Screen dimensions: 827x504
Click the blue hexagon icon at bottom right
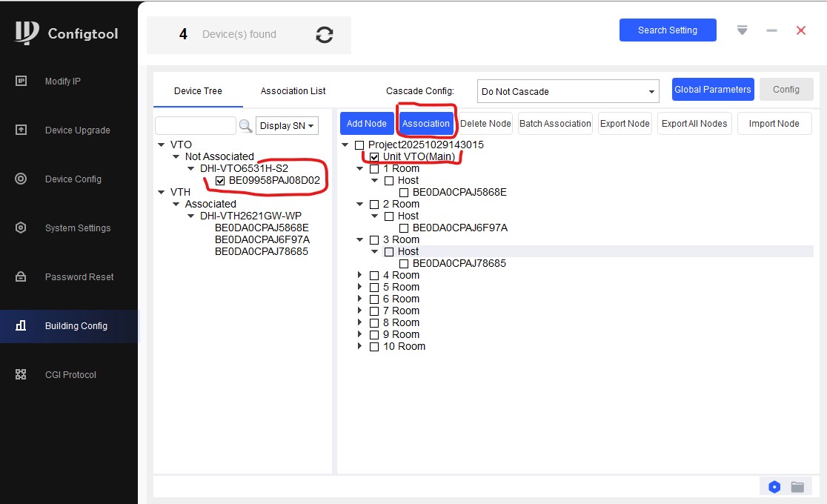(x=774, y=487)
